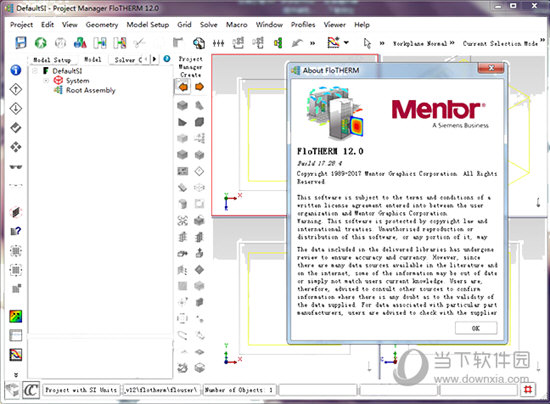Open the Macro menu
This screenshot has height=404, width=550.
coord(236,25)
